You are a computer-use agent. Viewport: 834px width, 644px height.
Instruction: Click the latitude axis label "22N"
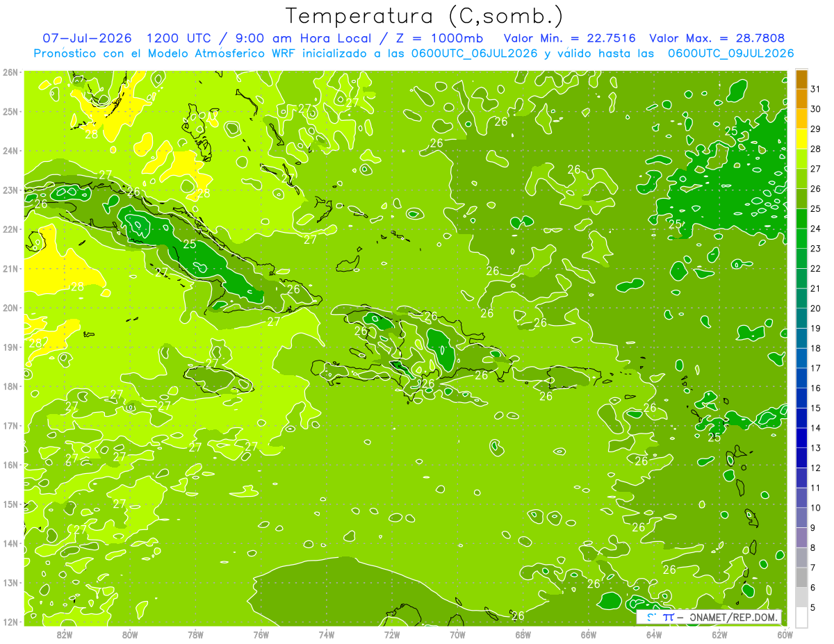click(x=10, y=229)
